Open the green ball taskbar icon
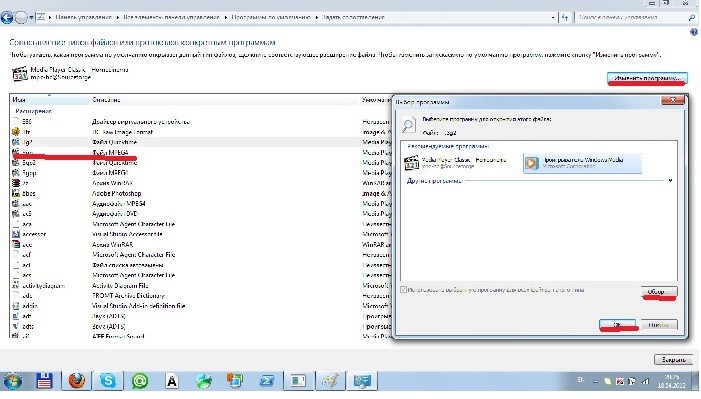The height and width of the screenshot is (399, 701). (x=203, y=382)
